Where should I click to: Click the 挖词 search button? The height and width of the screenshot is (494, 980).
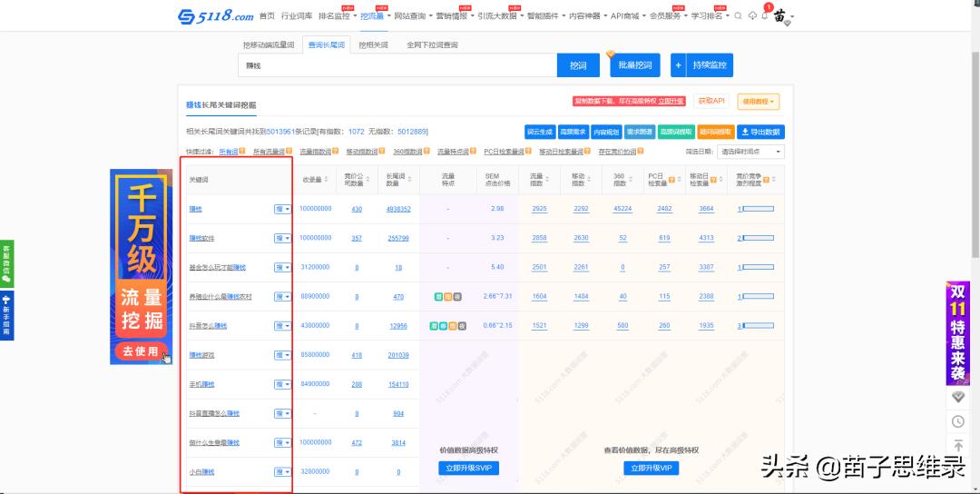point(578,65)
